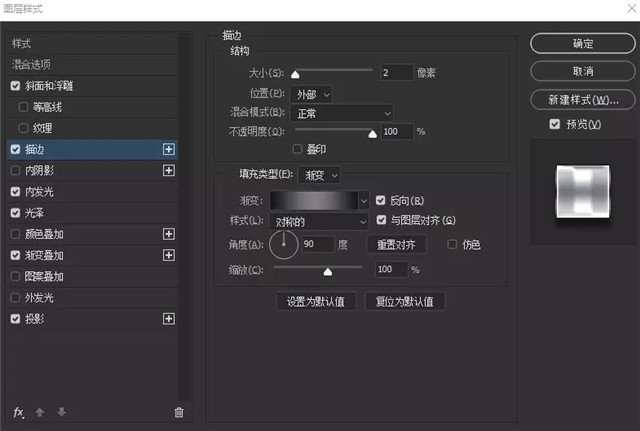Focus the 角度 degree field

(318, 244)
